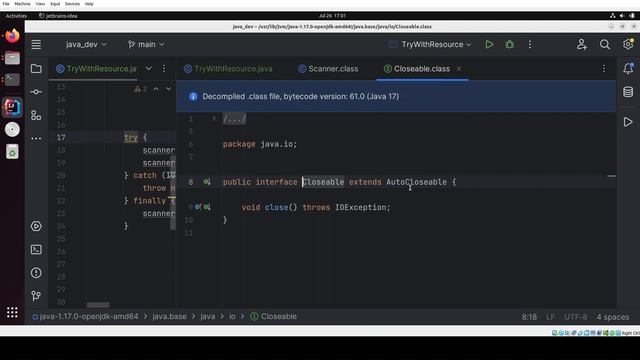The height and width of the screenshot is (360, 640).
Task: Click IOException in the close method
Action: point(360,207)
